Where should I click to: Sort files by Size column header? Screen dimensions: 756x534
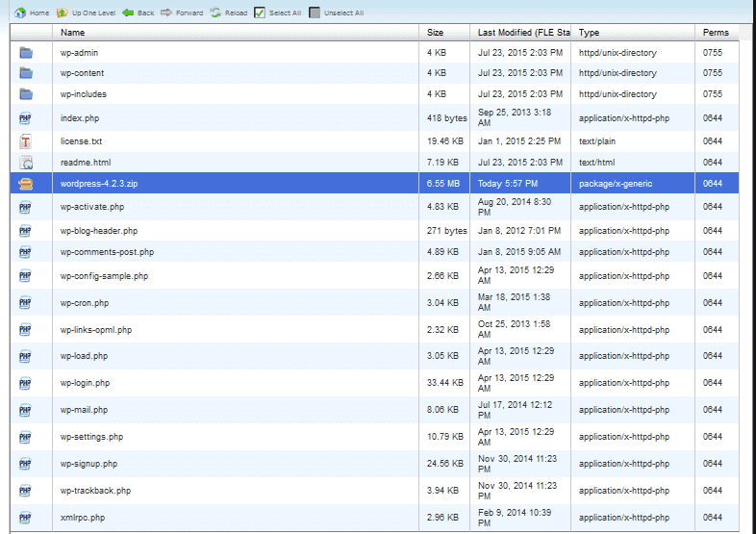pos(436,33)
